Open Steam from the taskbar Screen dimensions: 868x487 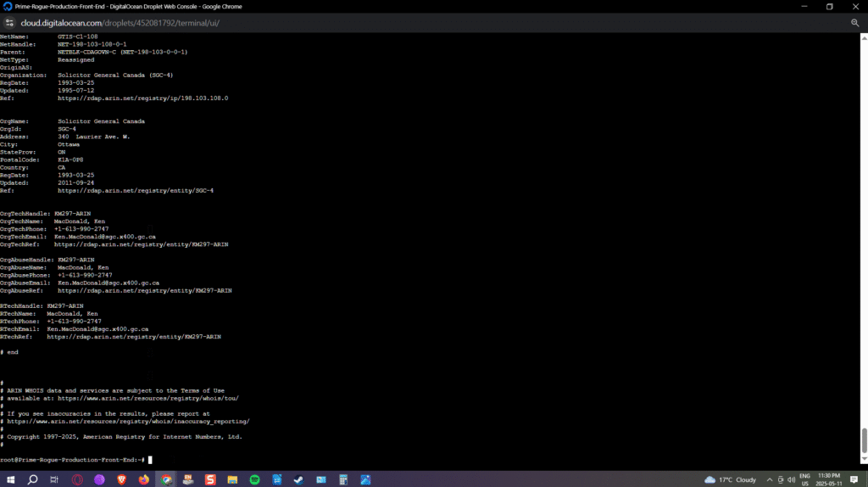298,479
